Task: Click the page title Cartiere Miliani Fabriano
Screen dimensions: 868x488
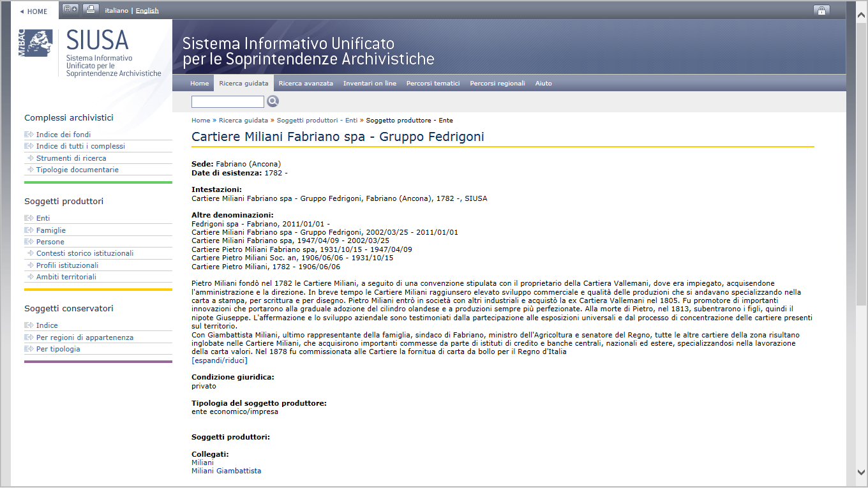Action: (338, 137)
